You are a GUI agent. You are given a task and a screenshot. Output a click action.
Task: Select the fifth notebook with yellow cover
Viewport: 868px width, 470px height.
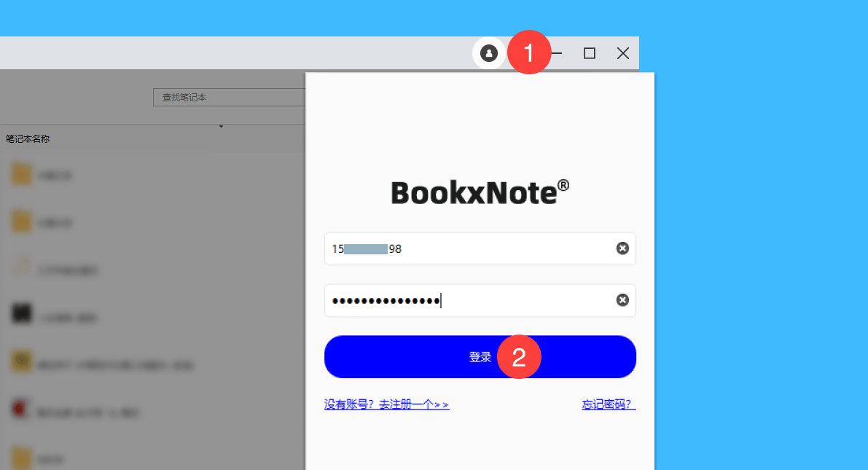pos(22,361)
